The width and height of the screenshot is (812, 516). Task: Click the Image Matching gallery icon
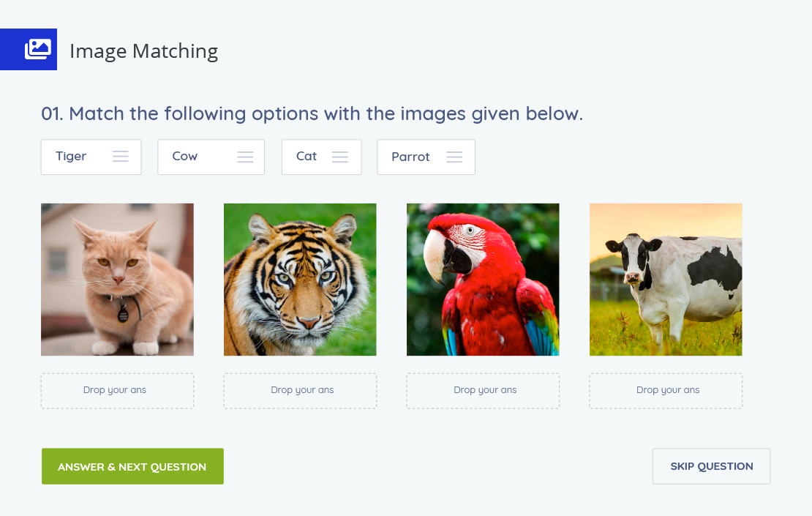[x=38, y=49]
